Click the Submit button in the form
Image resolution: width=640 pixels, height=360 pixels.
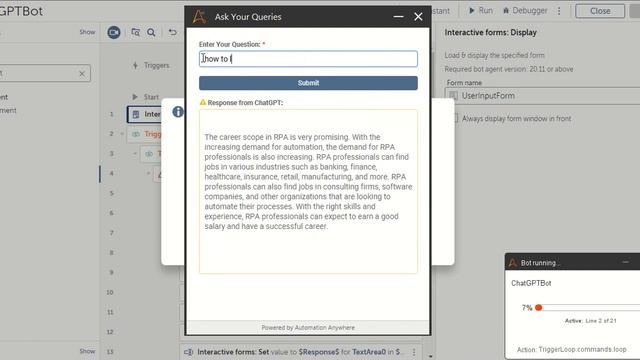coord(308,83)
